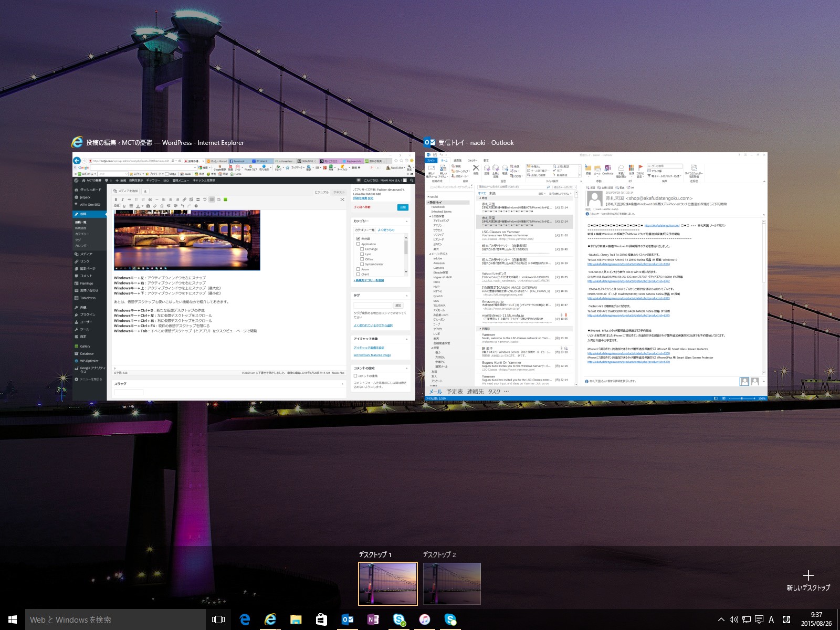Click the underline icon in WordPress toolbar

click(124, 206)
